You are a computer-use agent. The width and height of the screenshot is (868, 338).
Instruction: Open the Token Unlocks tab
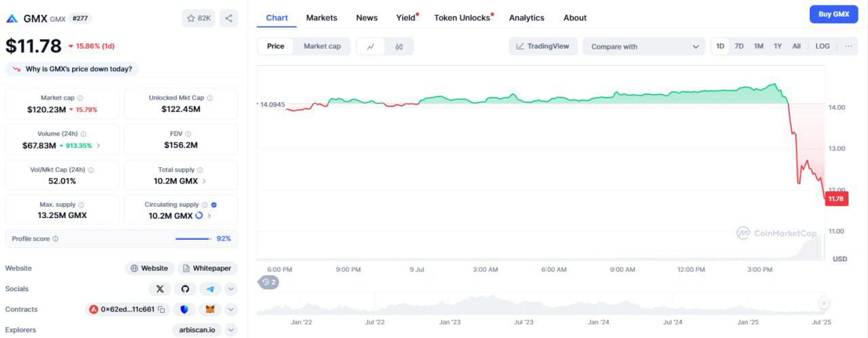pos(462,18)
